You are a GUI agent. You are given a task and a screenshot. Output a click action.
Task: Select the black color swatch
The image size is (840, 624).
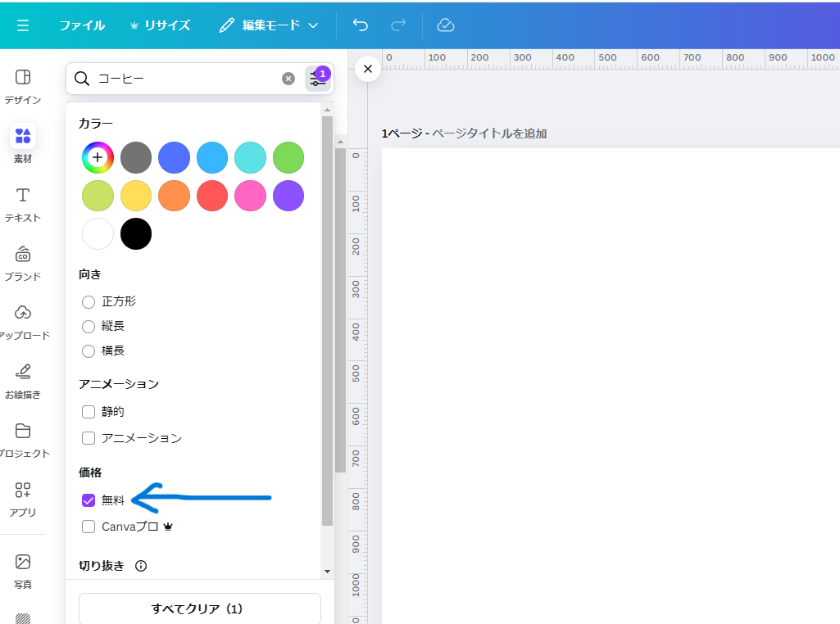(x=136, y=233)
